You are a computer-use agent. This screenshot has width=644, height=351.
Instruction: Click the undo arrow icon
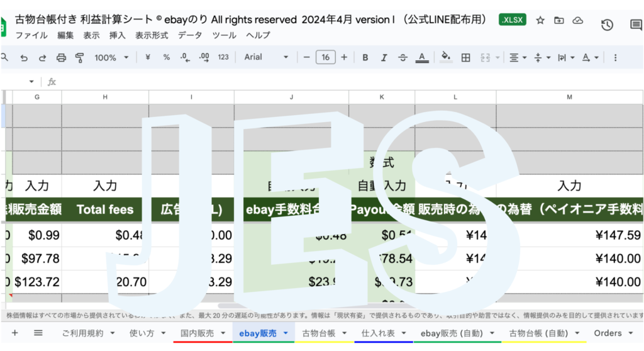(24, 58)
